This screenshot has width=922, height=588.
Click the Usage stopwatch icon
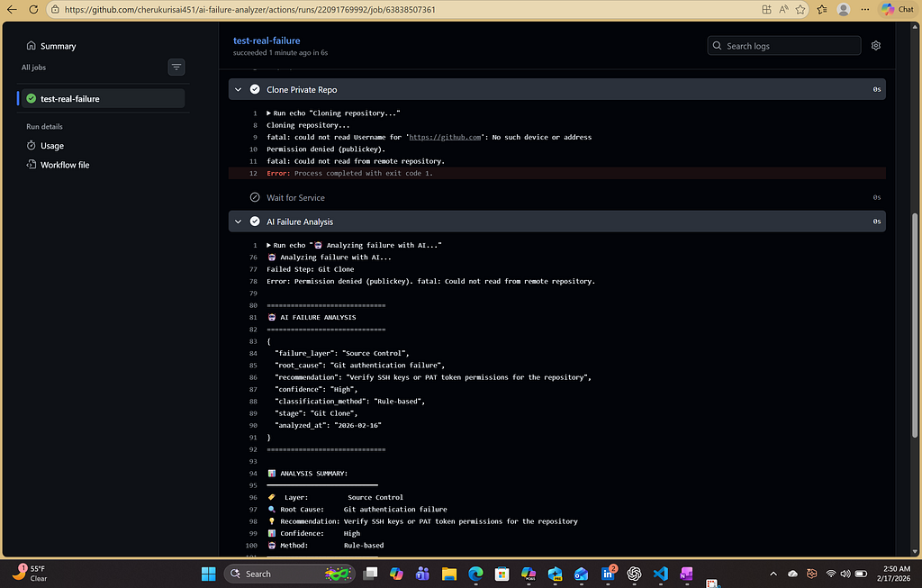click(x=32, y=145)
